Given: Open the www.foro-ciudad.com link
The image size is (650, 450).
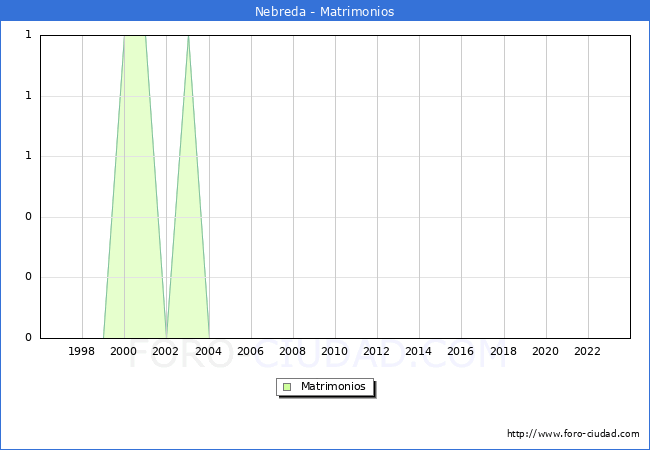Looking at the screenshot, I should [573, 434].
